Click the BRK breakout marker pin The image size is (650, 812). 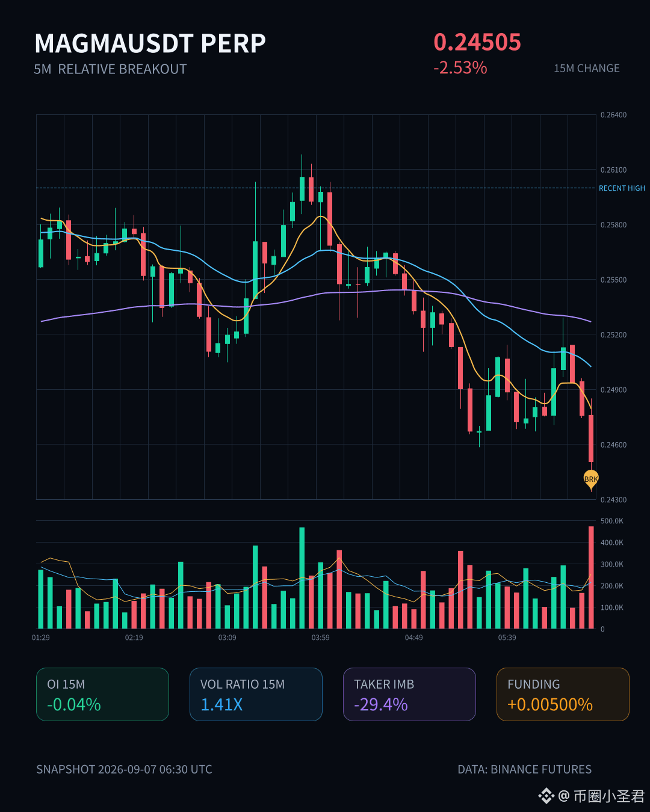coord(591,479)
